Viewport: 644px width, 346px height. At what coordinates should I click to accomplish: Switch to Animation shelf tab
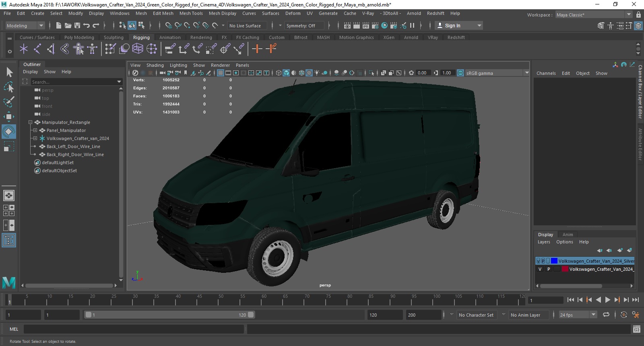(170, 37)
